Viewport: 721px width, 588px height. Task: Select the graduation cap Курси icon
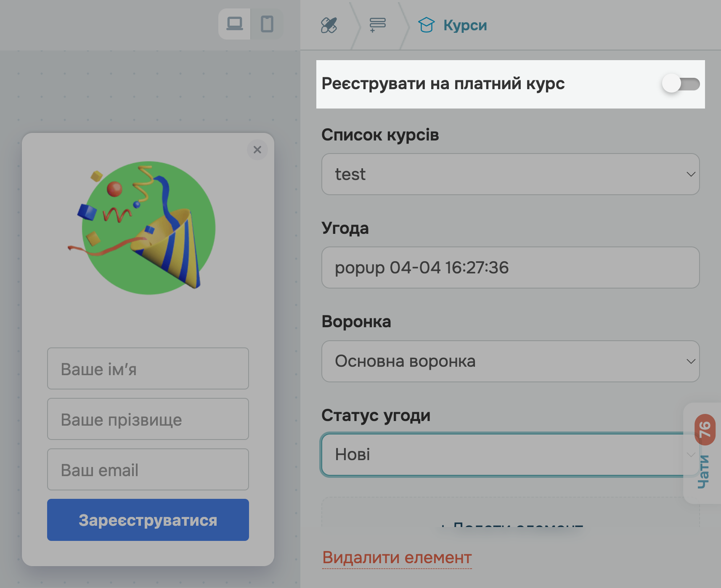click(427, 25)
